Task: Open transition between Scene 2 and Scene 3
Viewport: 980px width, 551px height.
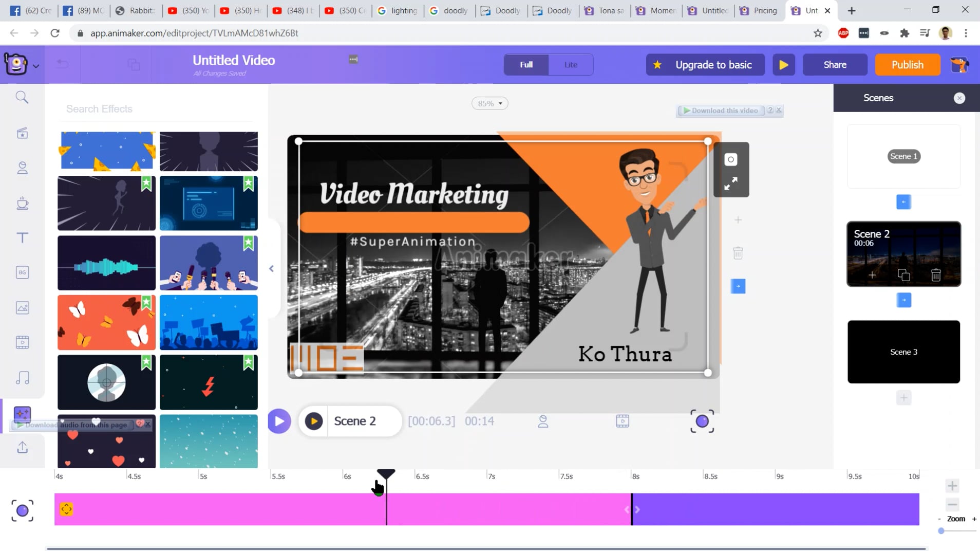Action: (903, 300)
